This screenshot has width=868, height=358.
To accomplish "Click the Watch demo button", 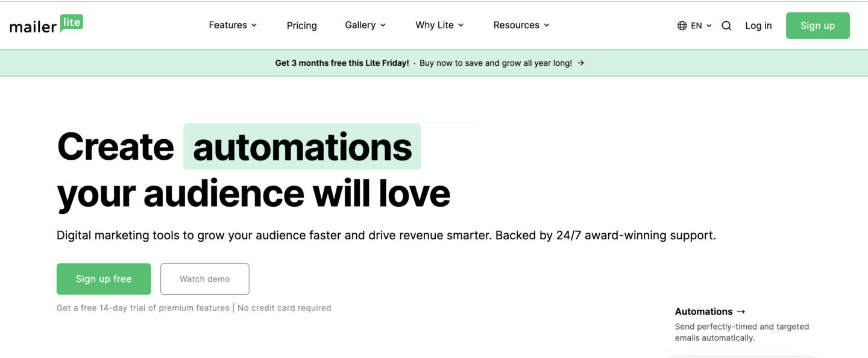I will tap(204, 278).
